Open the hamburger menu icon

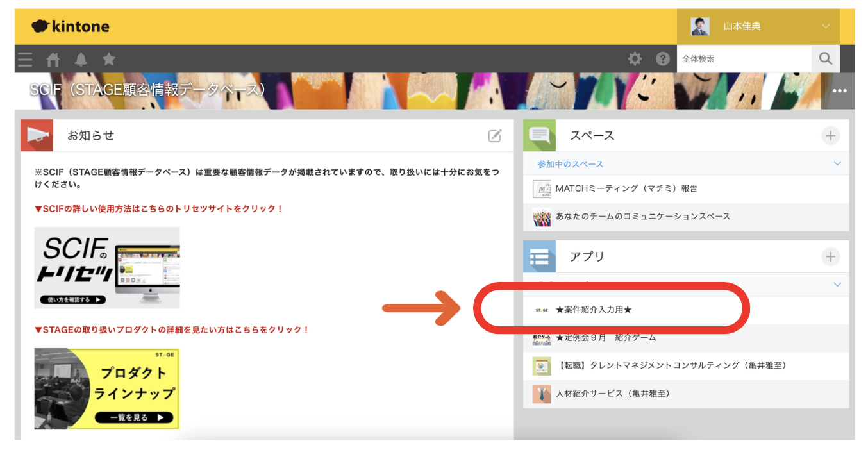pyautogui.click(x=25, y=59)
